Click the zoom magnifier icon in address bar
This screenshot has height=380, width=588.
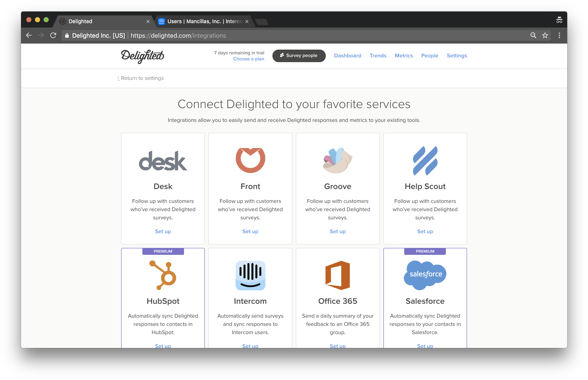click(x=533, y=35)
